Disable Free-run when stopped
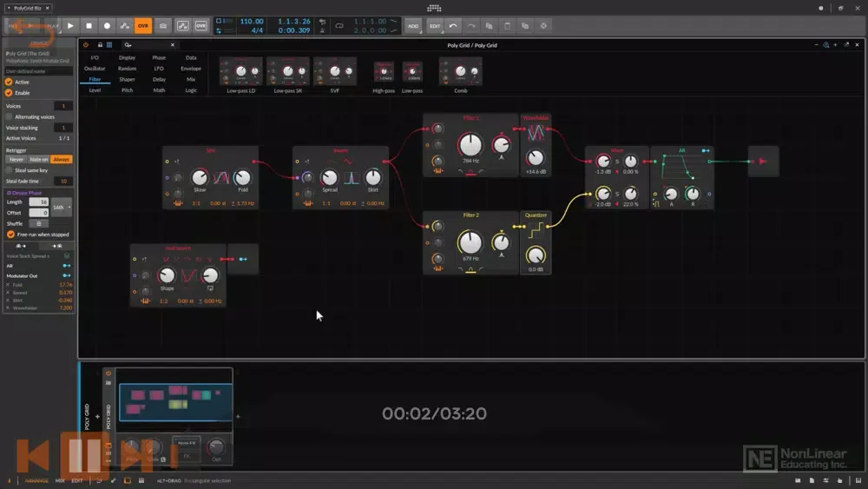 click(x=10, y=235)
